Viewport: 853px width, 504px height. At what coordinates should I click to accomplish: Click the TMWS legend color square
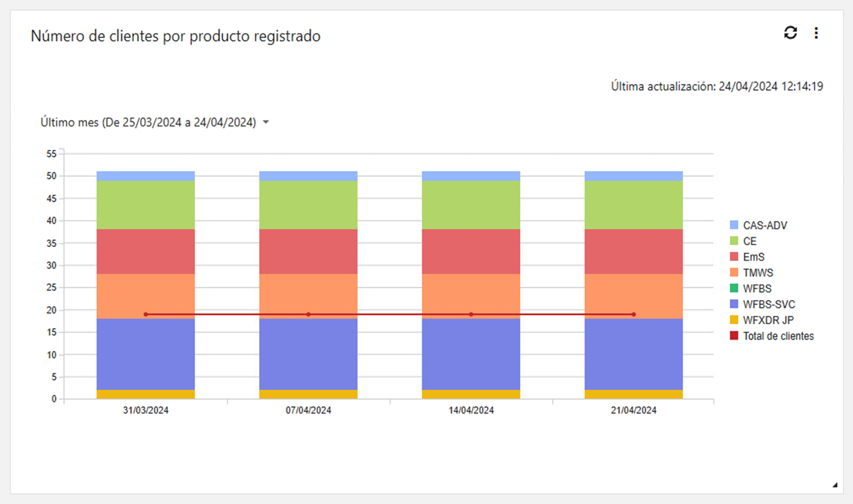[x=734, y=272]
